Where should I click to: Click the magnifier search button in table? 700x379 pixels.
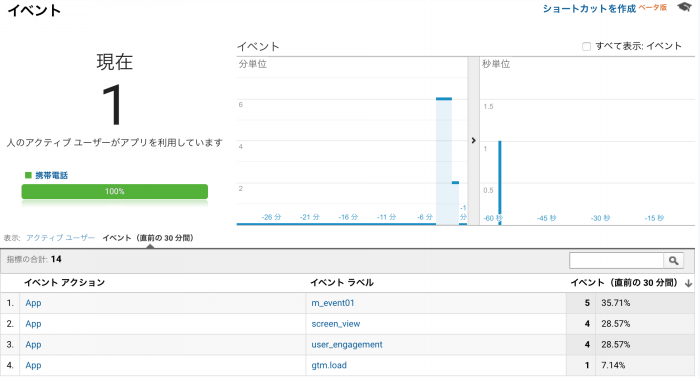point(674,260)
